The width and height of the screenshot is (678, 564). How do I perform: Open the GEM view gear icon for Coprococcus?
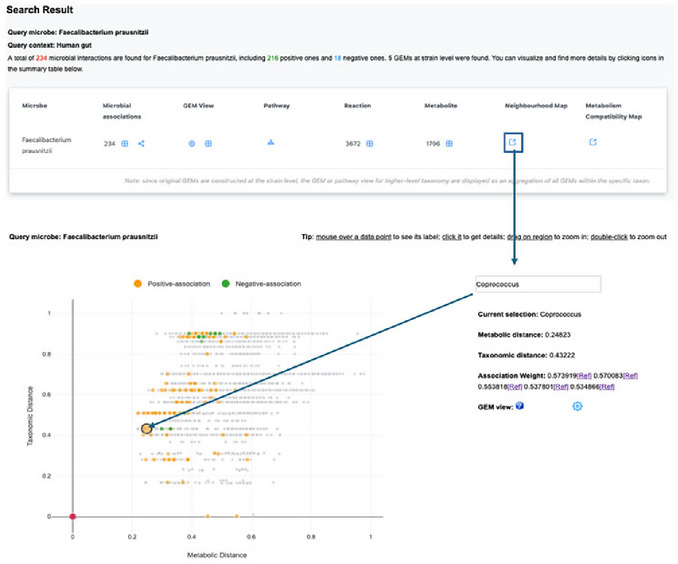point(577,406)
